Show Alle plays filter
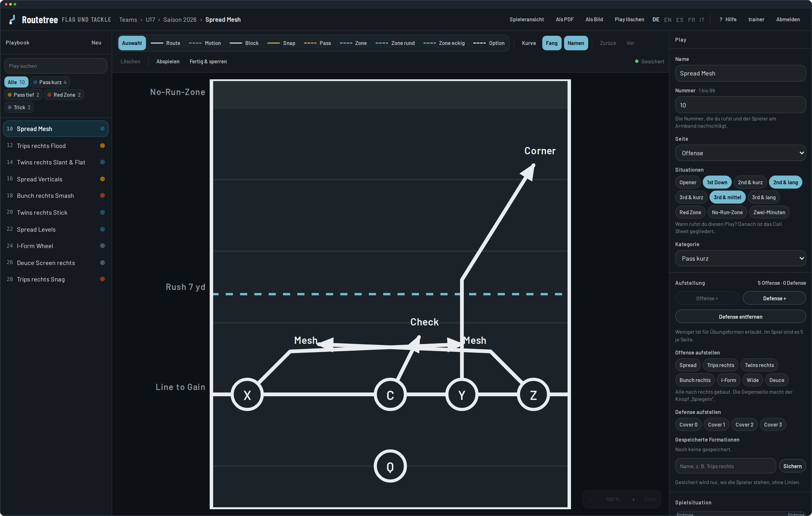The image size is (812, 516). tap(16, 82)
